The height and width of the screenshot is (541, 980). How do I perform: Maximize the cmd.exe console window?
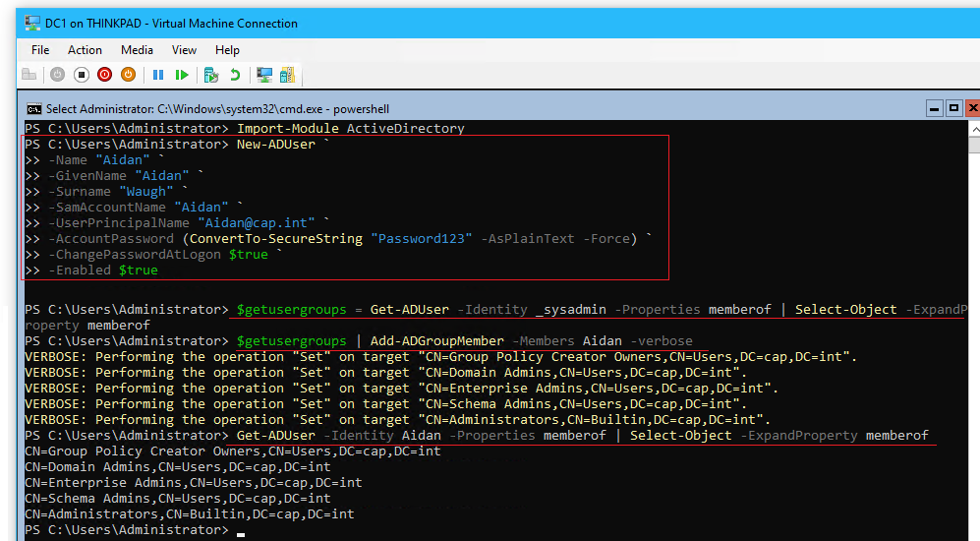point(953,108)
